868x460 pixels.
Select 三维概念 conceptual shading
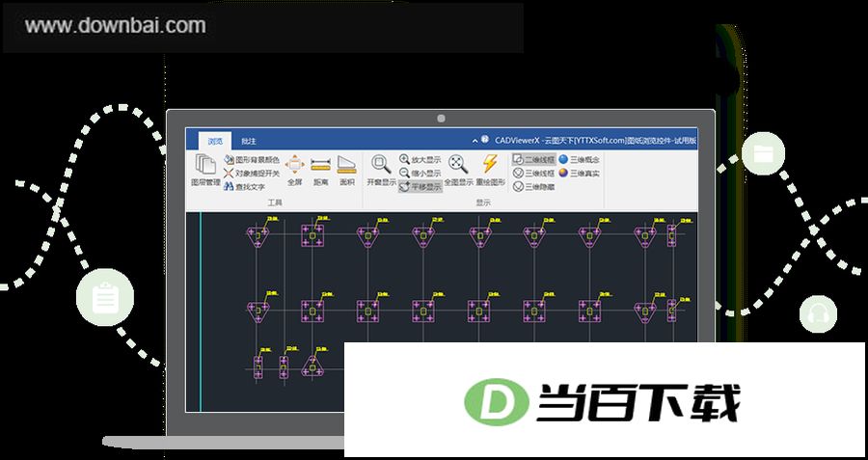579,159
